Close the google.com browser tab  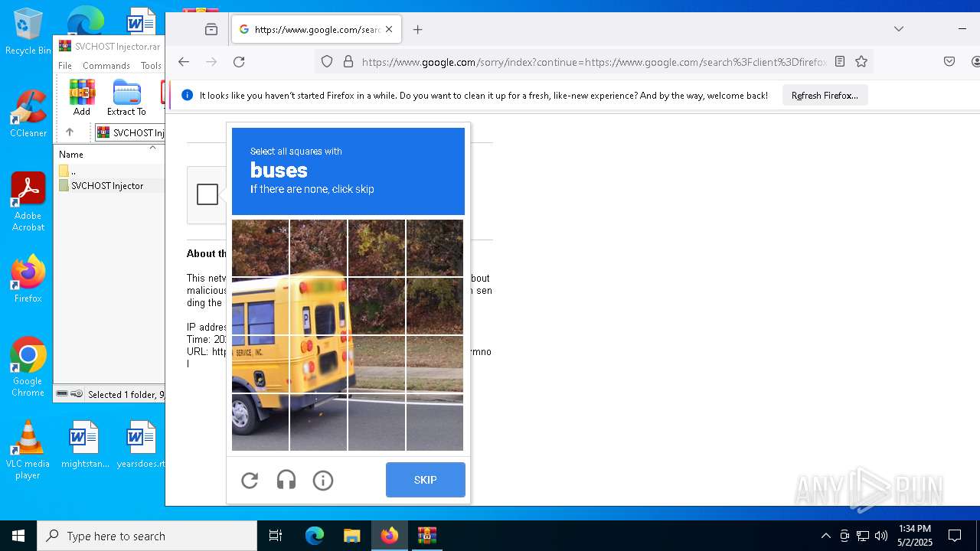(389, 30)
